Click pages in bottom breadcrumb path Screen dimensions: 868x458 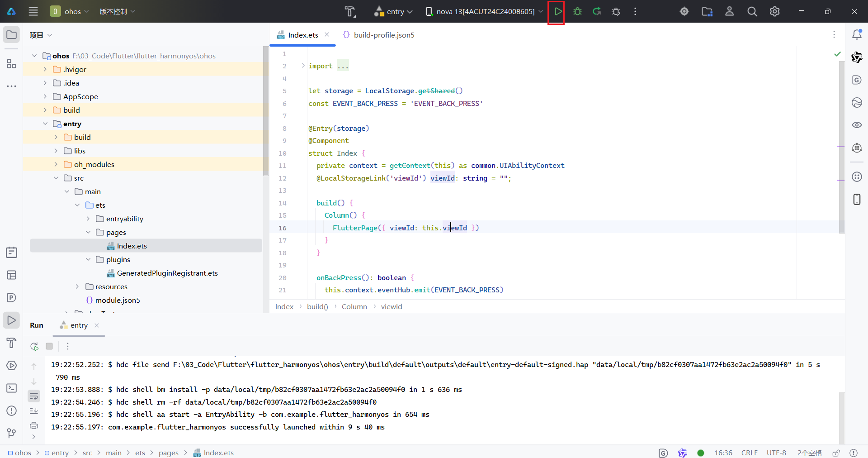(168, 453)
